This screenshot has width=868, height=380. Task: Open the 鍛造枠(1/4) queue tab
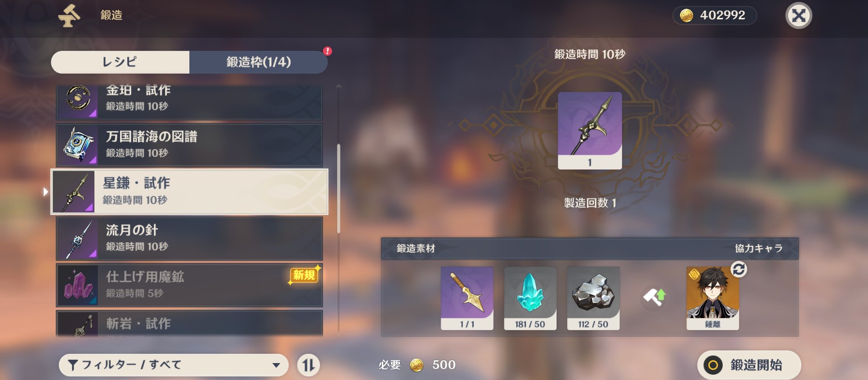click(259, 62)
